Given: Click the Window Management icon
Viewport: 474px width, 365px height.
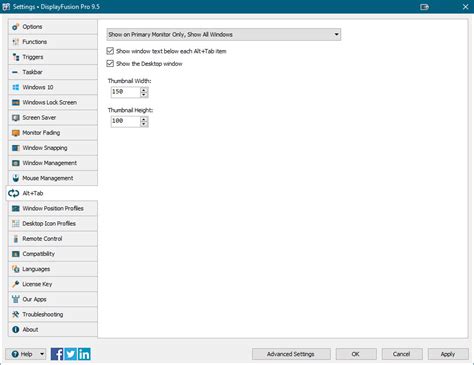Looking at the screenshot, I should (x=15, y=163).
